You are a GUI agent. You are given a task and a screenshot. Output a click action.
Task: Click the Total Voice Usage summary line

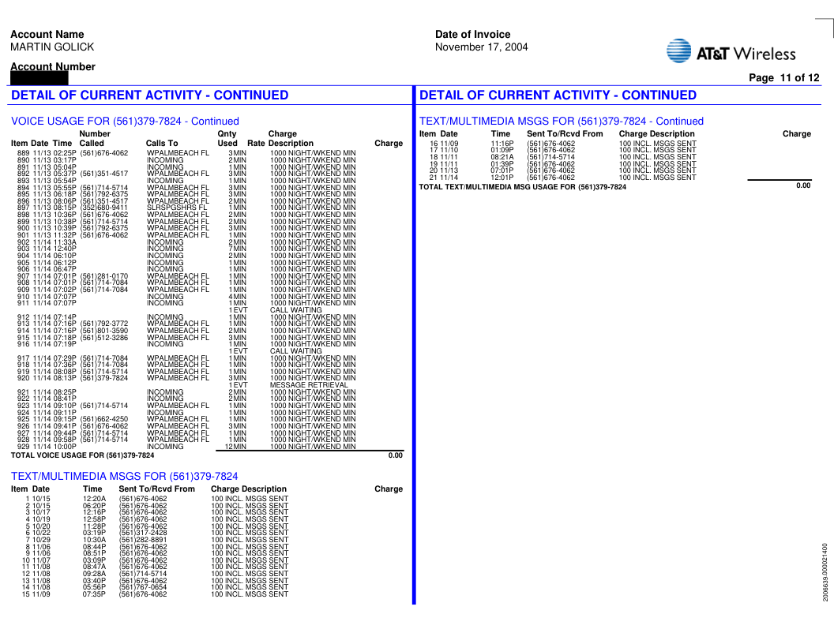[x=83, y=455]
